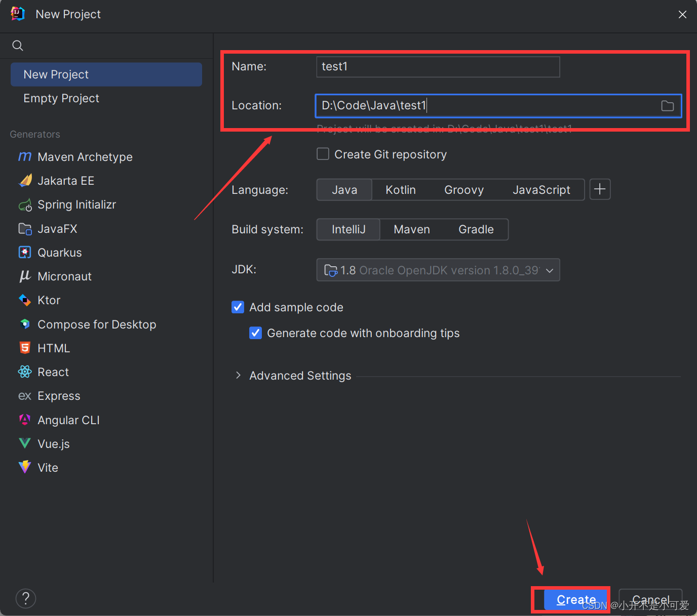
Task: Select New Project in sidebar
Action: pos(106,74)
